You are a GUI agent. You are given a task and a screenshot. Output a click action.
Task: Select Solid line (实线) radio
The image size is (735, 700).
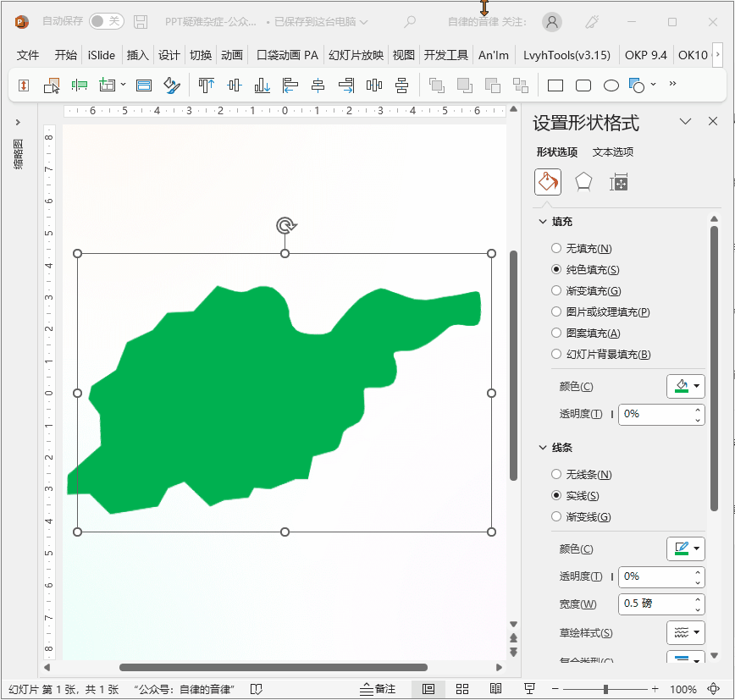(x=556, y=495)
